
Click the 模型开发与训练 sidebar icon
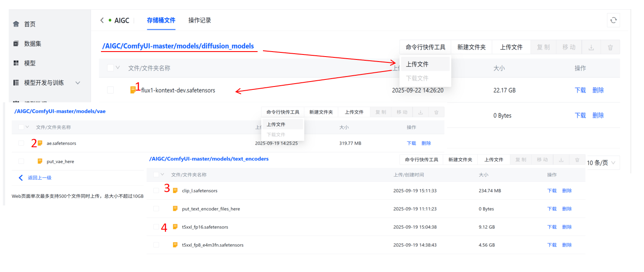point(16,82)
